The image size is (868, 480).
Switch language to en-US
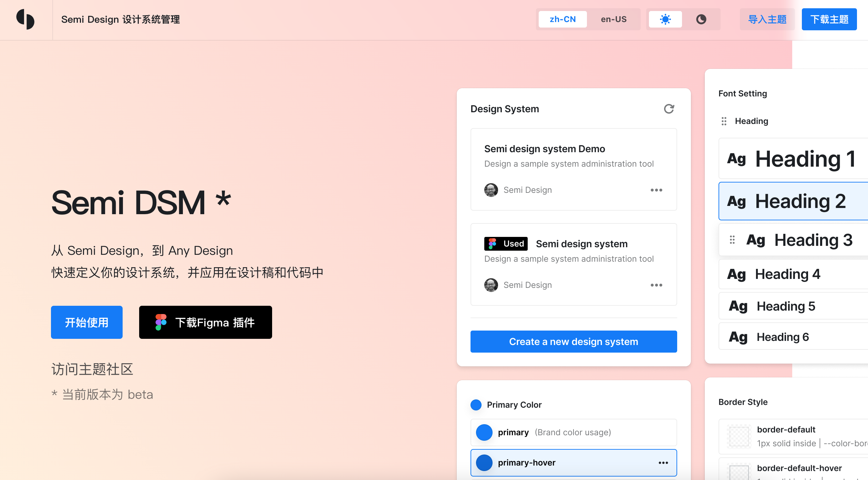click(613, 19)
